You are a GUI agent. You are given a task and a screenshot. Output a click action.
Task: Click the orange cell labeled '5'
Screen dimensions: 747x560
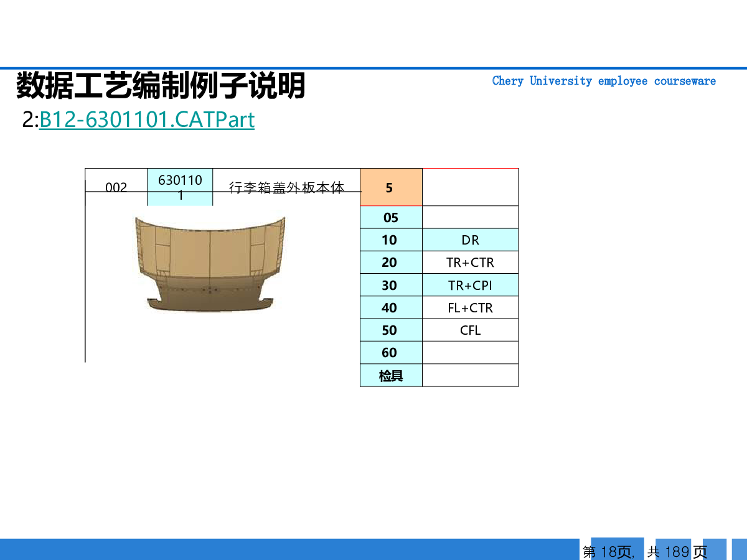[x=391, y=187]
